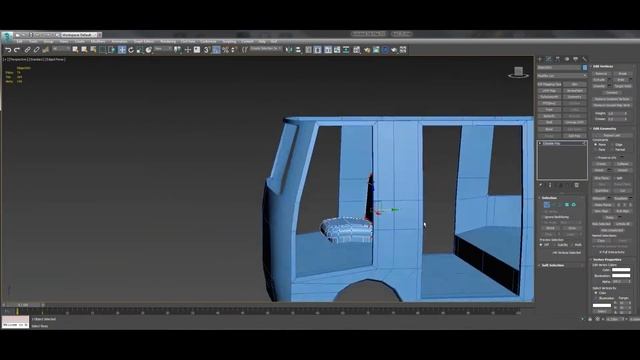Open the selection filter dropdown
Image resolution: width=640 pixels, height=360 pixels.
pyautogui.click(x=61, y=49)
